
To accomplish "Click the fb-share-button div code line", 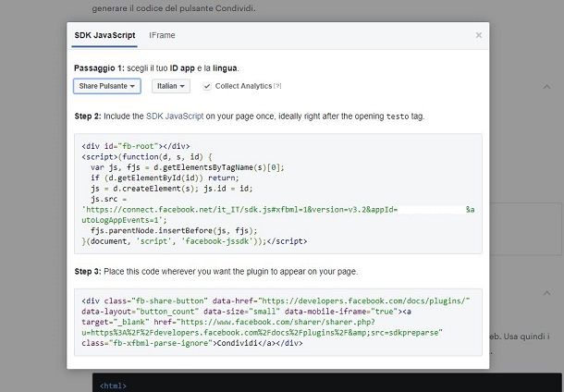I will pyautogui.click(x=276, y=301).
